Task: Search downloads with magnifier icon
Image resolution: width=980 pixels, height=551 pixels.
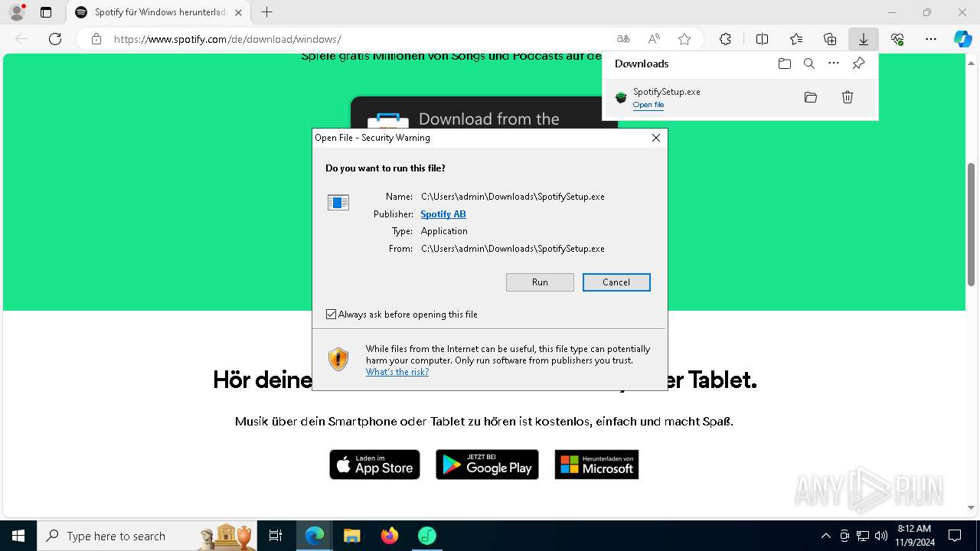Action: pyautogui.click(x=809, y=64)
